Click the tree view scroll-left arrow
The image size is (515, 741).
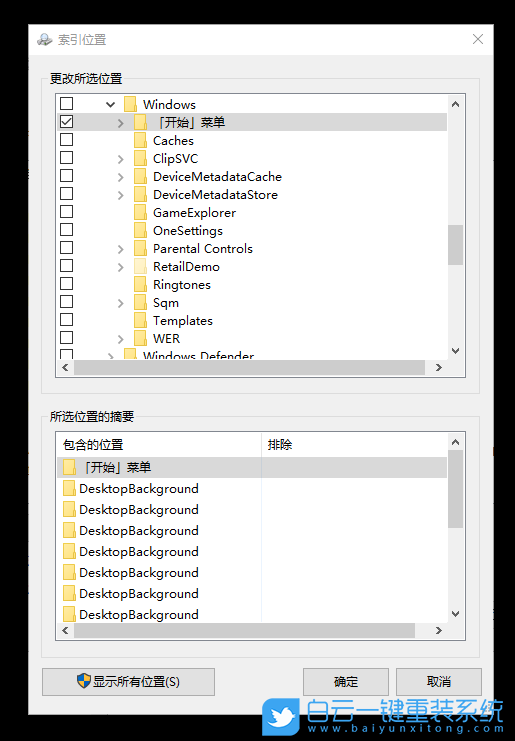click(x=65, y=367)
